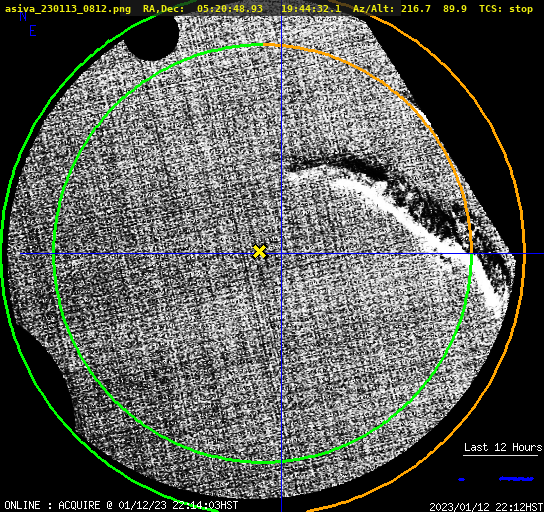This screenshot has width=544, height=512.
Task: Click the RA,Dec label in header
Action: (164, 9)
